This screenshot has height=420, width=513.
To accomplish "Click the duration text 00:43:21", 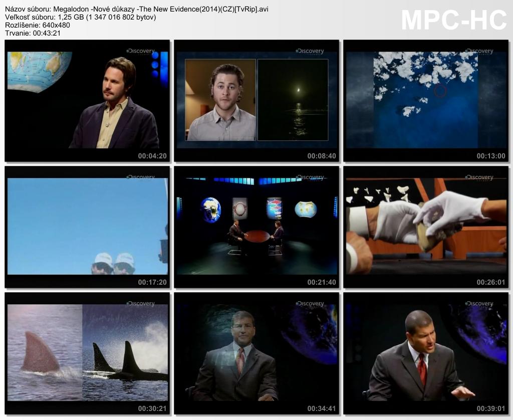I will point(33,33).
